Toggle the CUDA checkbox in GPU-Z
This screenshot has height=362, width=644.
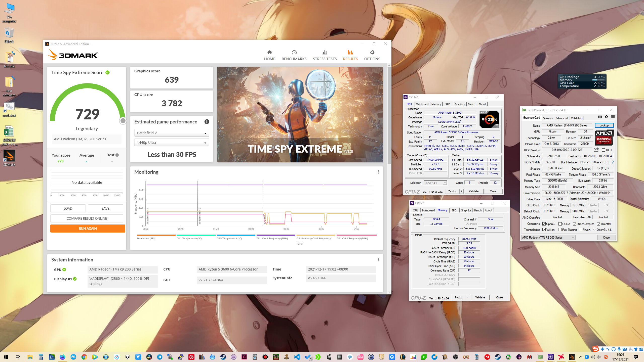(560, 224)
